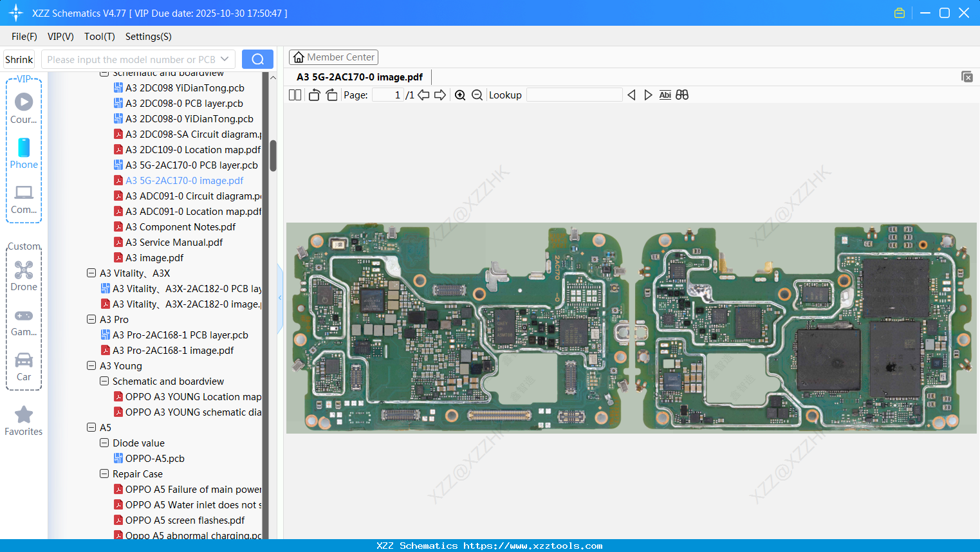Zoom in on the PDF image
The image size is (980, 552).
(460, 95)
